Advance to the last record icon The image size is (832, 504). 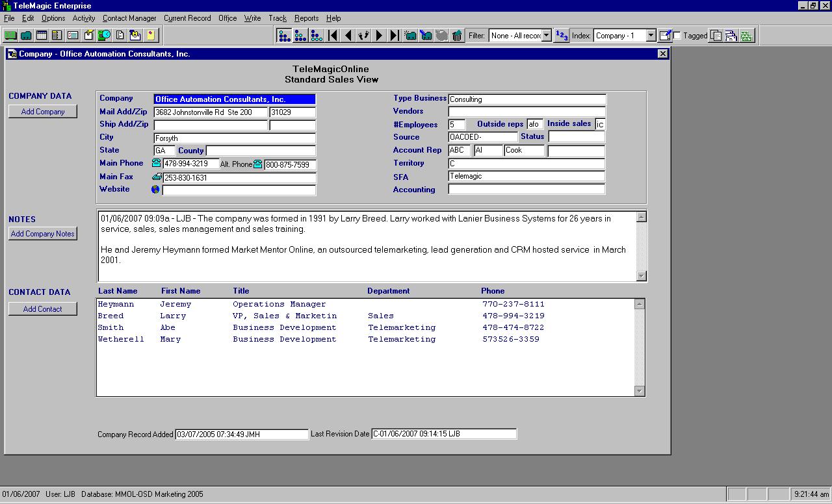[x=395, y=35]
